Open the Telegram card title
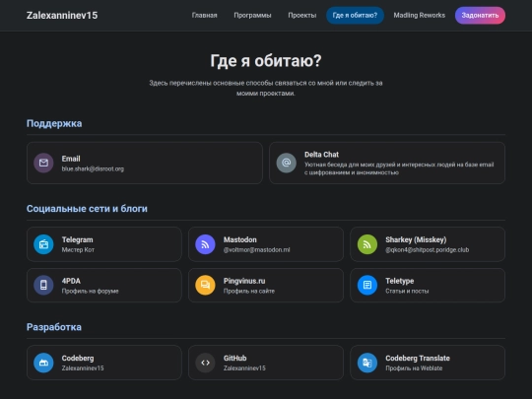Image resolution: width=532 pixels, height=399 pixels. (x=78, y=239)
